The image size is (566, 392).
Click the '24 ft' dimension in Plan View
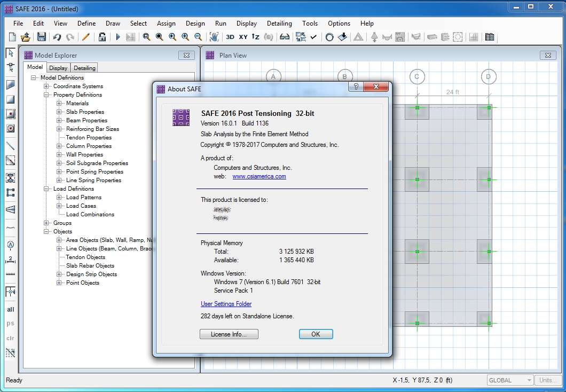click(453, 92)
